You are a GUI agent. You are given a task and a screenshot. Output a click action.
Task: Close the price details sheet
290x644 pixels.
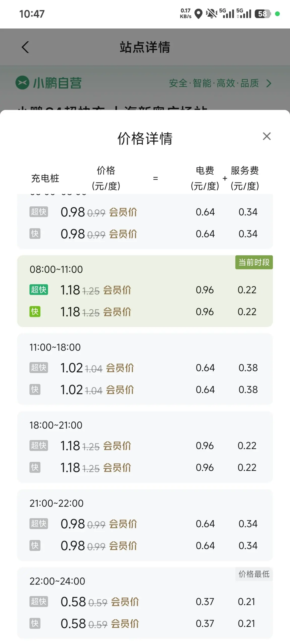coord(267,136)
